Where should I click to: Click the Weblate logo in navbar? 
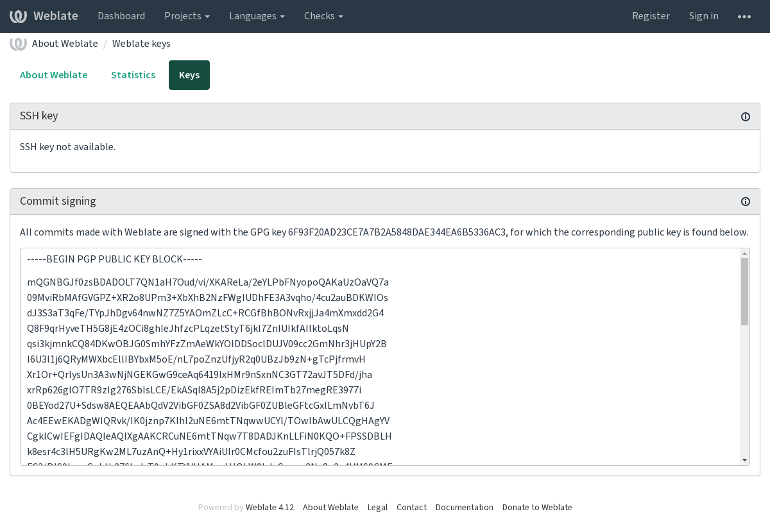pos(18,16)
